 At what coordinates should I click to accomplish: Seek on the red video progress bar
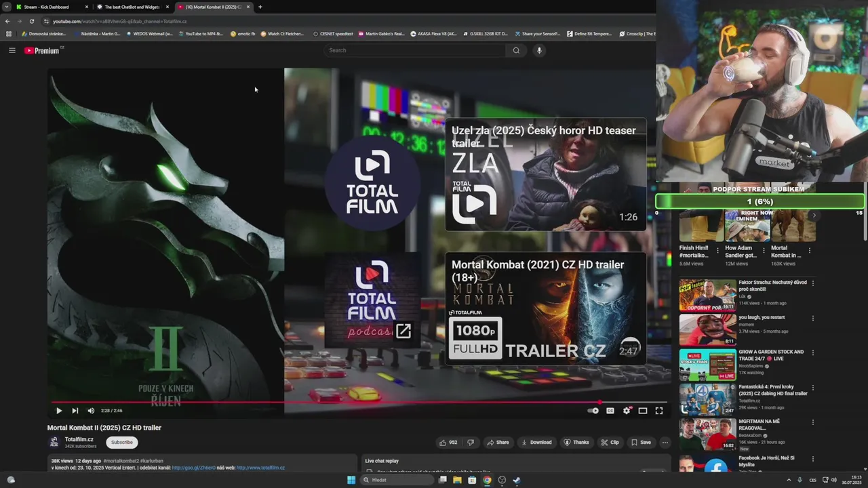[357, 402]
